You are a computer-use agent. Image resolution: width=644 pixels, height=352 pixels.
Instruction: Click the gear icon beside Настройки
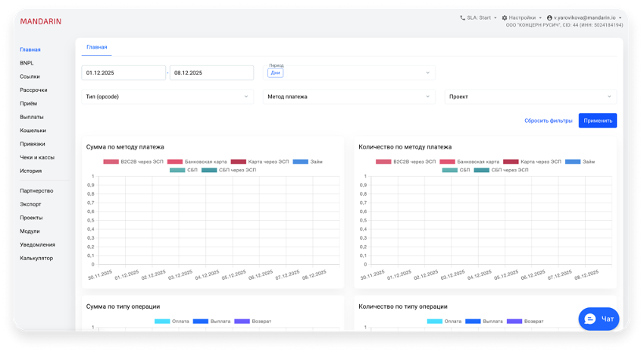pos(505,17)
